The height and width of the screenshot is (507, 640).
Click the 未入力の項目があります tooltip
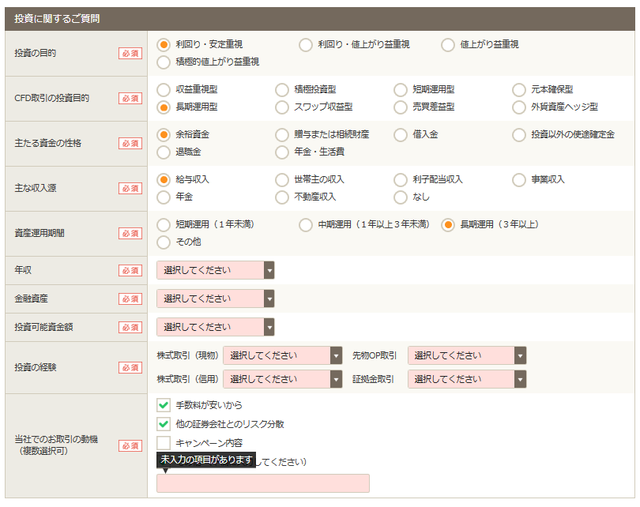(x=206, y=460)
